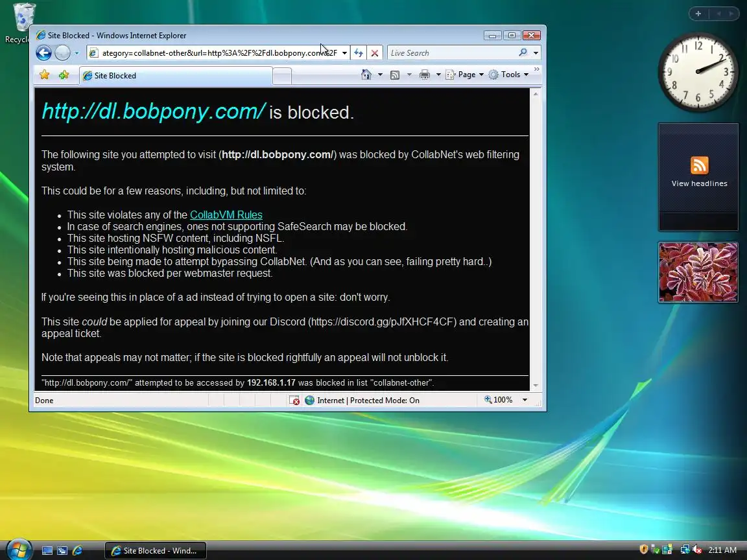Click the http://dl.bobpony.com/ heading text
Screen dimensions: 747x560
154,111
